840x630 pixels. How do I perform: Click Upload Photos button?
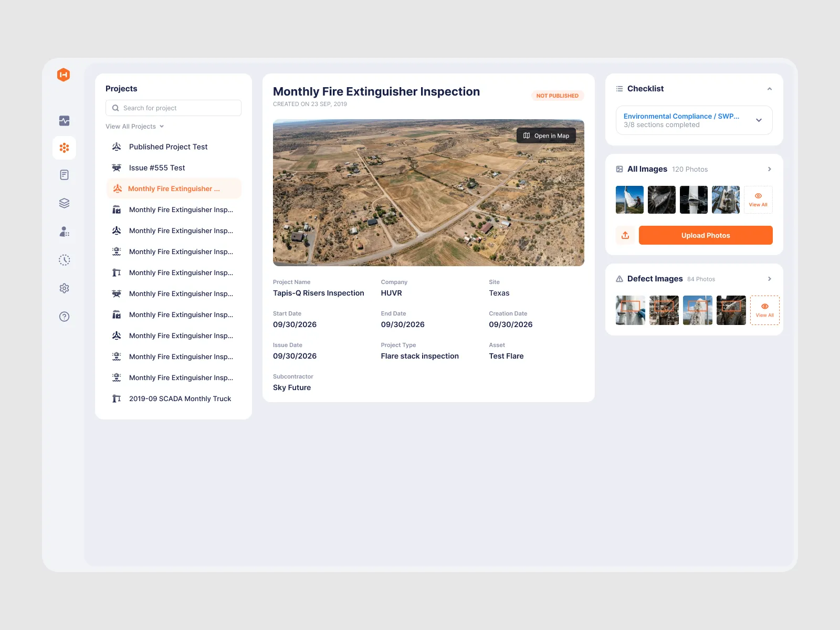click(x=706, y=235)
